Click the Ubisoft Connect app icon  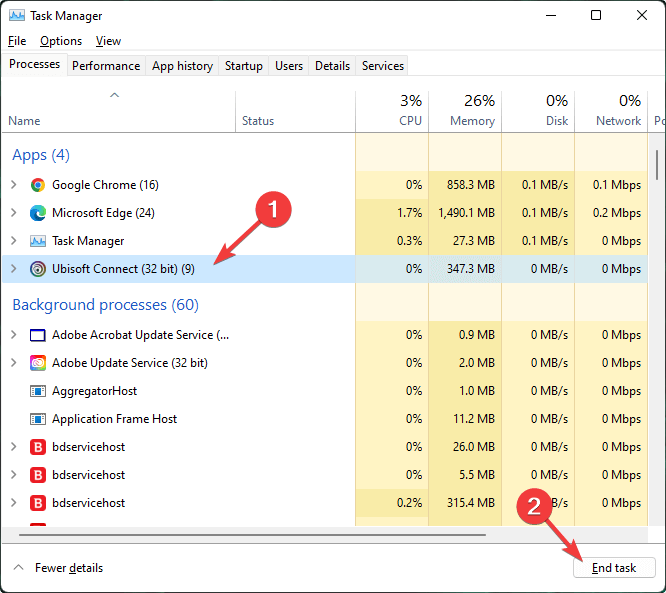point(38,269)
